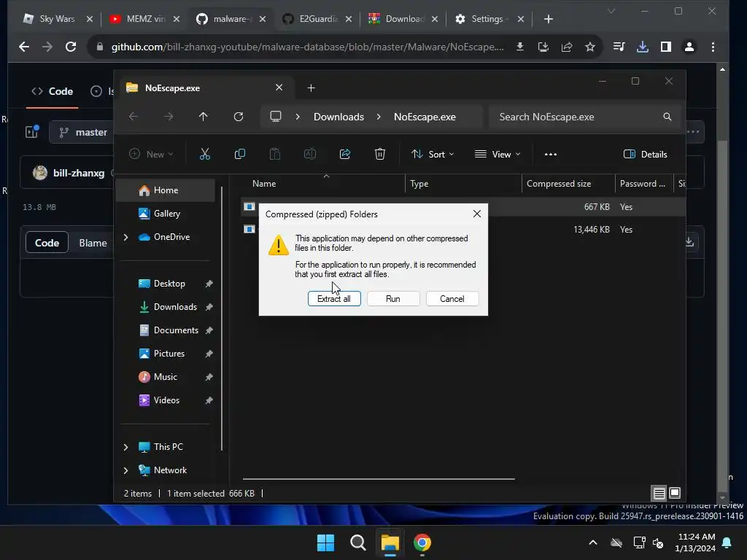Open the New dropdown in Explorer
The image size is (747, 560).
coord(151,154)
